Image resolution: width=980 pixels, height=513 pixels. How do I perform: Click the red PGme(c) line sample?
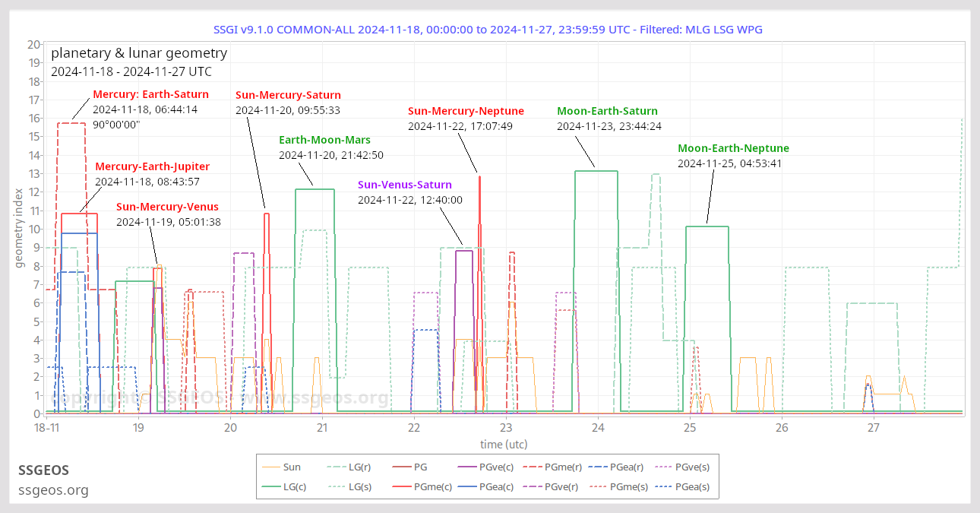tap(401, 486)
